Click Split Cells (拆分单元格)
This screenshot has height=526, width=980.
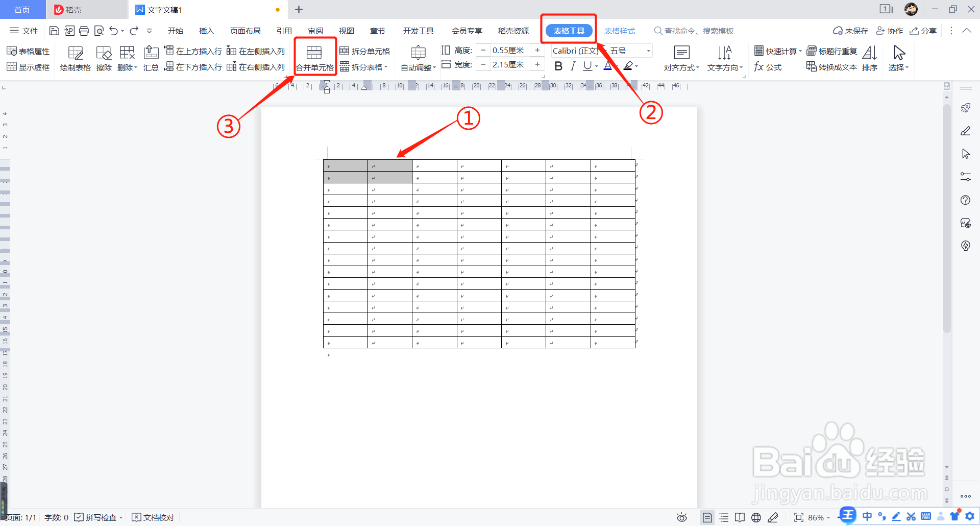(365, 51)
